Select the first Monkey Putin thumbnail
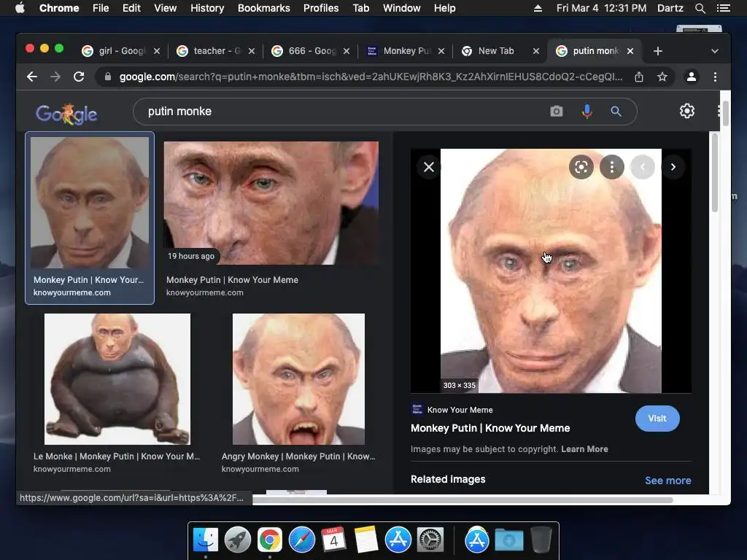The width and height of the screenshot is (747, 560). tap(90, 203)
